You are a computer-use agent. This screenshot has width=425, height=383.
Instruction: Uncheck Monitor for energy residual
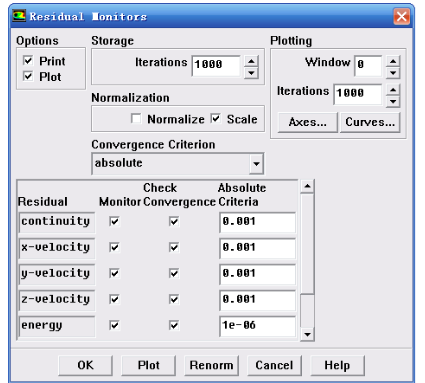[114, 325]
